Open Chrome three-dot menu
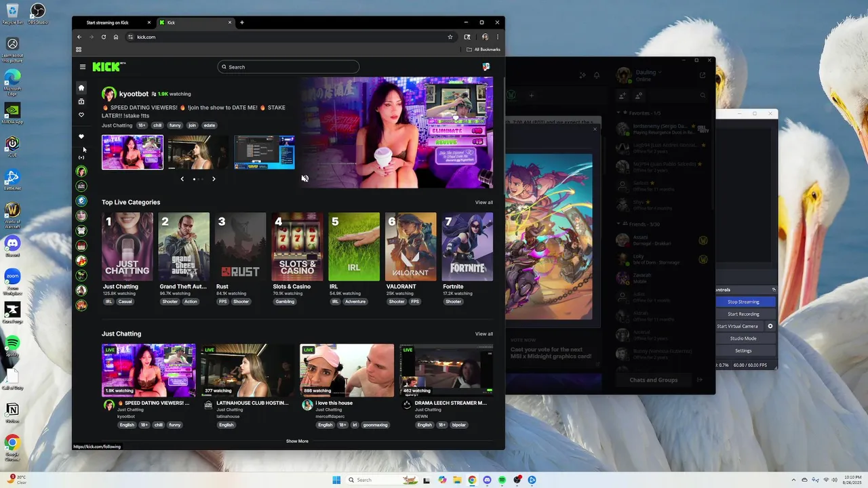 point(498,37)
